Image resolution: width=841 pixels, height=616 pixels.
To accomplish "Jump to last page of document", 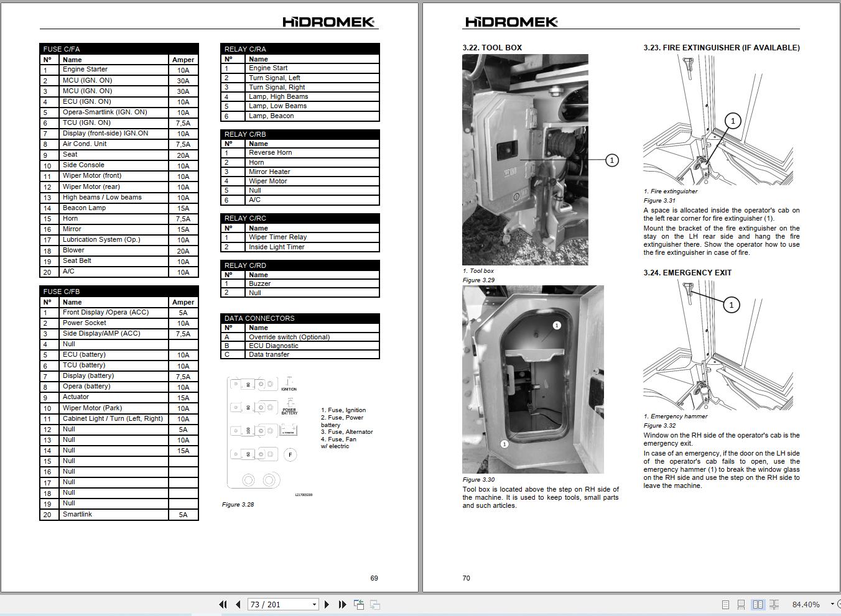I will [342, 604].
